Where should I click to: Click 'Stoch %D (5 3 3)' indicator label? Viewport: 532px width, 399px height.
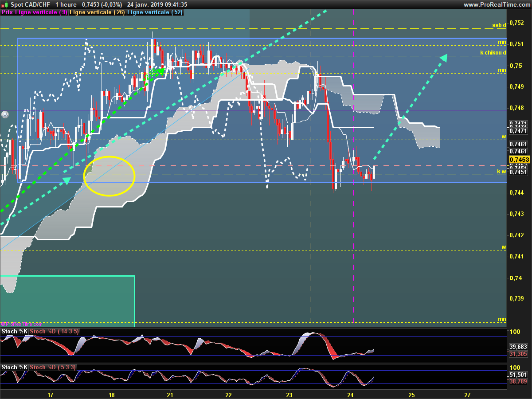(x=53, y=367)
